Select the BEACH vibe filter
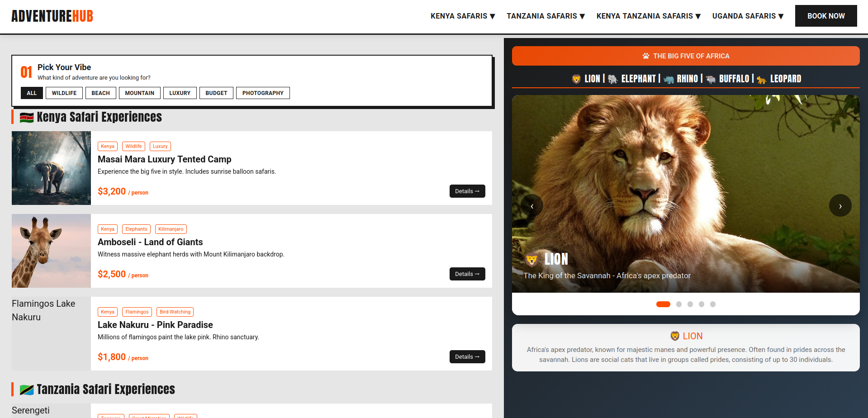 tap(100, 93)
